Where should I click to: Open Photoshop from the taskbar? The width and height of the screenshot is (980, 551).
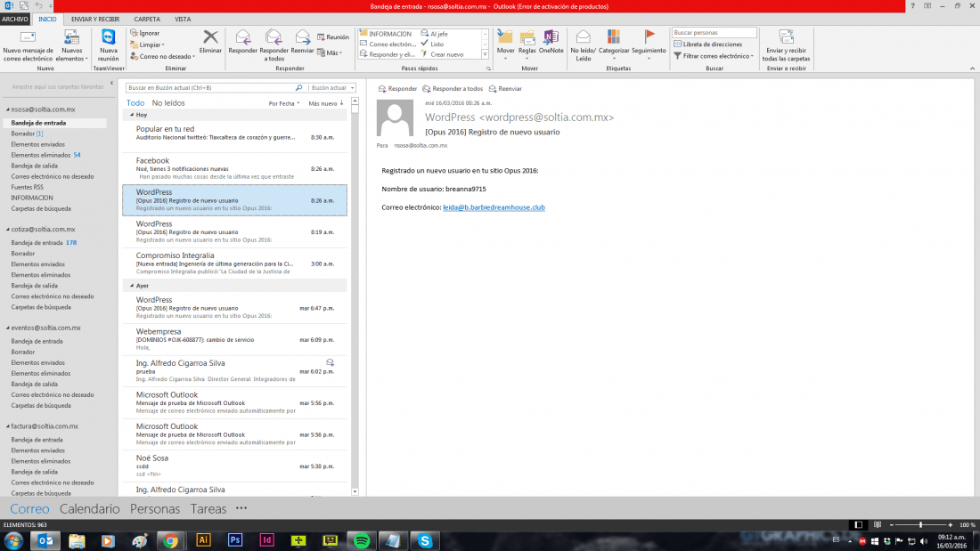[235, 540]
